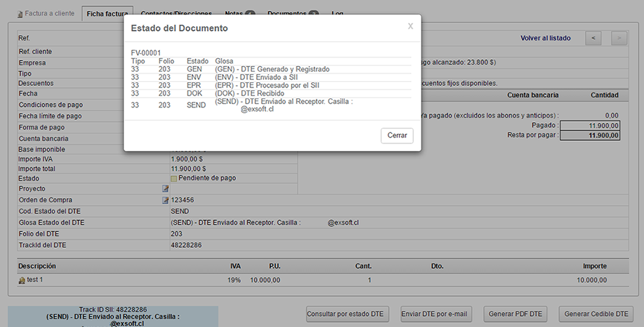
Task: Open the Notas tab
Action: [239, 13]
